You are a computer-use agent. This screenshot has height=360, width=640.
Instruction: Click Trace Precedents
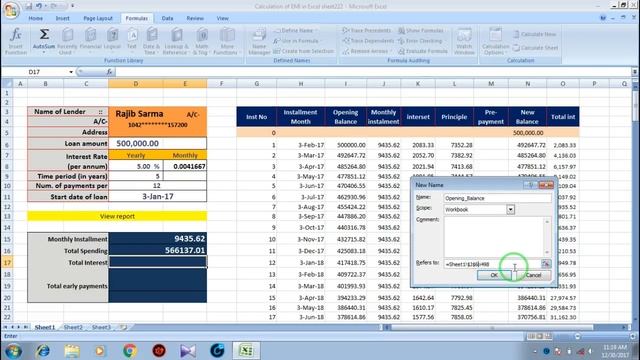click(x=367, y=31)
